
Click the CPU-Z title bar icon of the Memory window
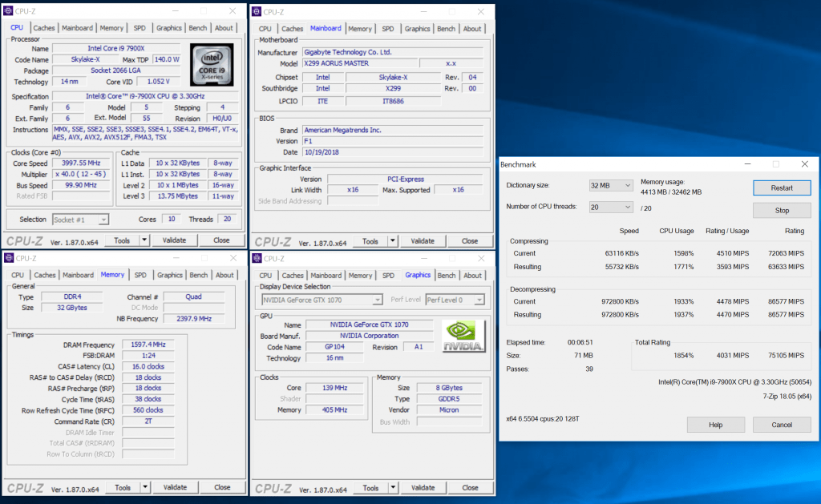(x=10, y=258)
